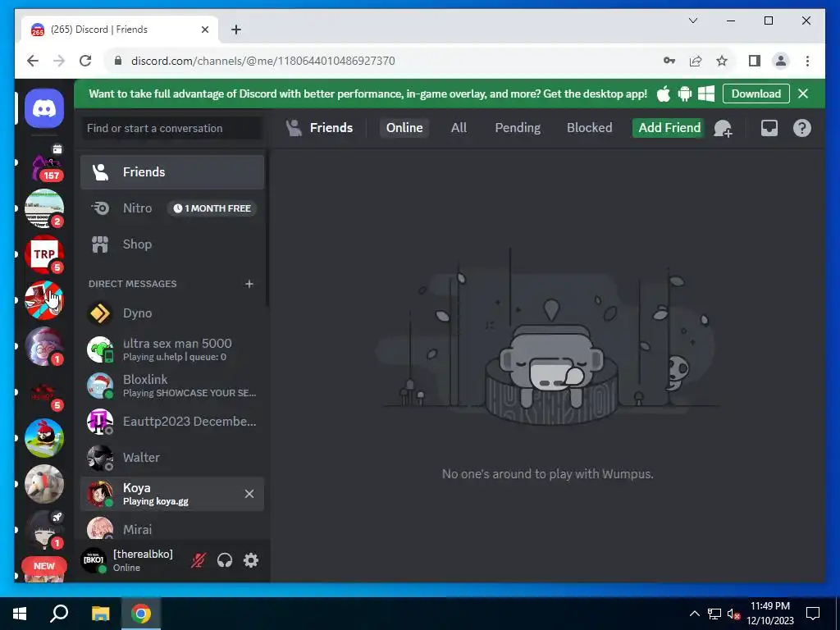Image resolution: width=840 pixels, height=630 pixels.
Task: Open the Help question mark icon
Action: pyautogui.click(x=802, y=128)
